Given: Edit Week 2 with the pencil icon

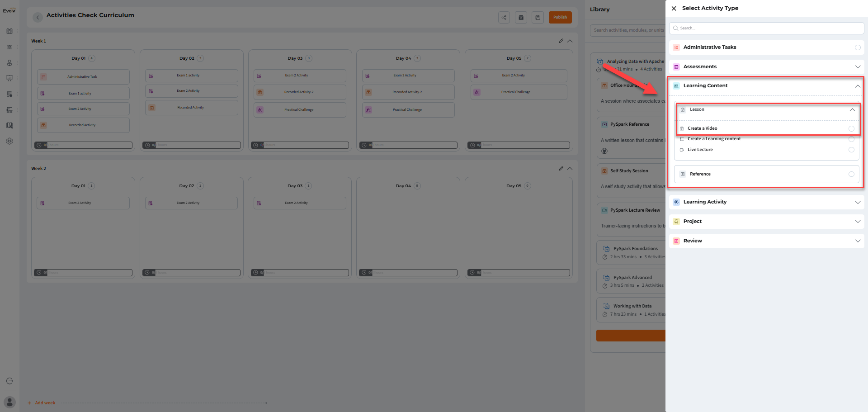Looking at the screenshot, I should click(x=561, y=168).
